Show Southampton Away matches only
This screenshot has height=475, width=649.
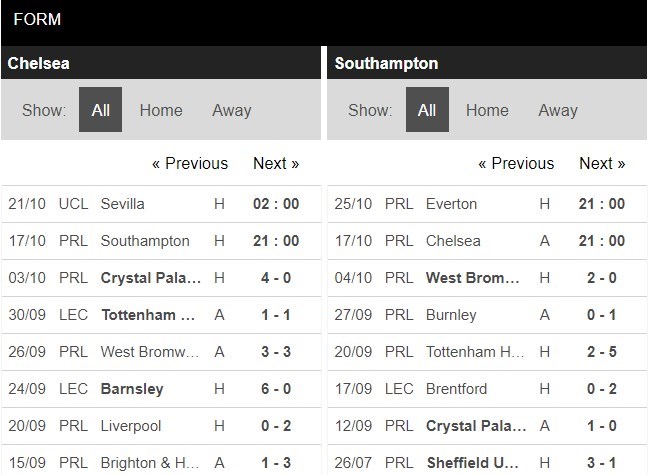[558, 110]
